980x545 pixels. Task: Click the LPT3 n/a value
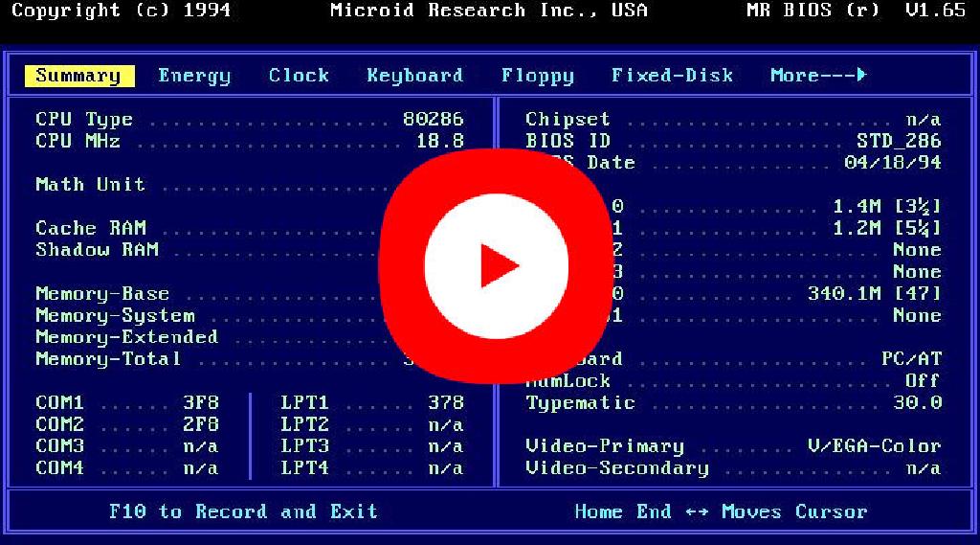point(446,446)
